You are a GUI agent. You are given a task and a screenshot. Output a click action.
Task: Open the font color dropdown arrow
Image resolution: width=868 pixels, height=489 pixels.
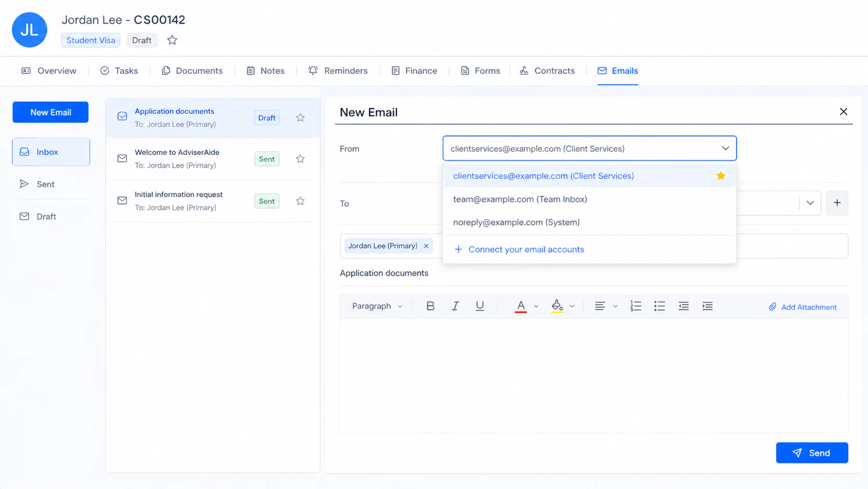pos(536,307)
